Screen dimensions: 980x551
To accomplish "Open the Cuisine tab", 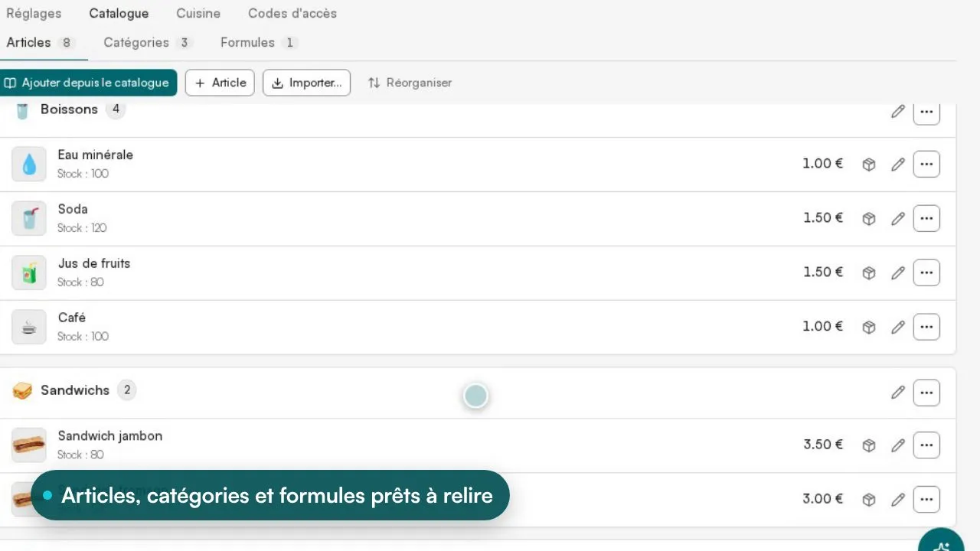I will tap(198, 14).
